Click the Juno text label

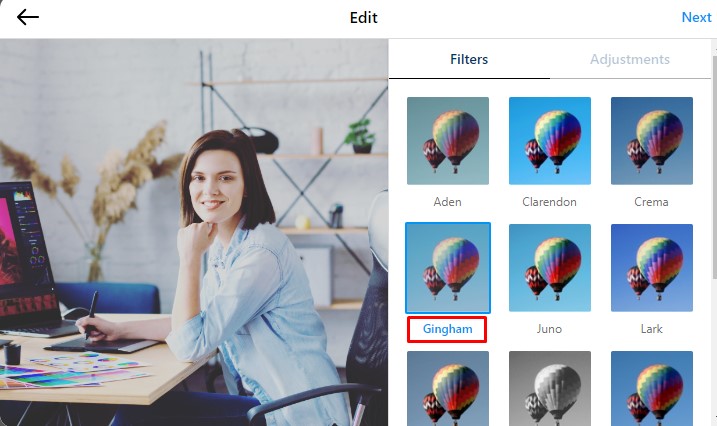pos(550,329)
